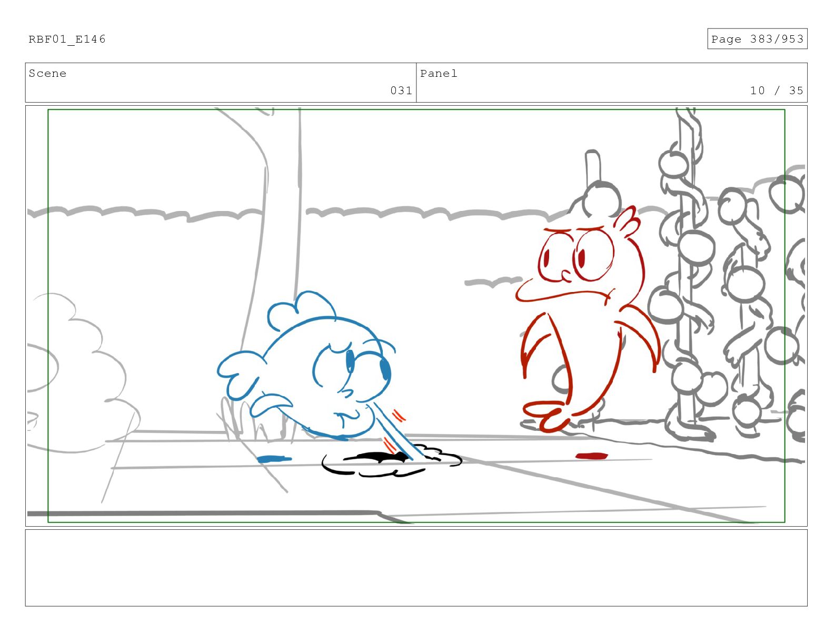834x644 pixels.
Task: Click scene number 031
Action: click(x=401, y=90)
